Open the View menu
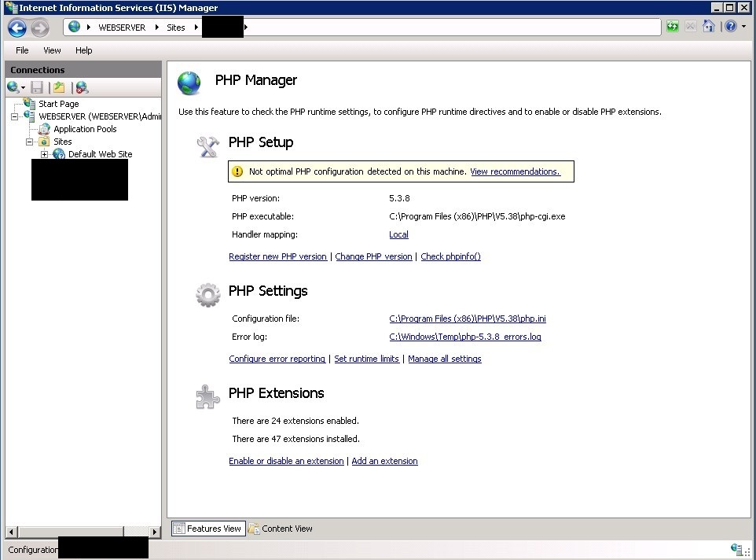This screenshot has width=756, height=560. (x=52, y=50)
